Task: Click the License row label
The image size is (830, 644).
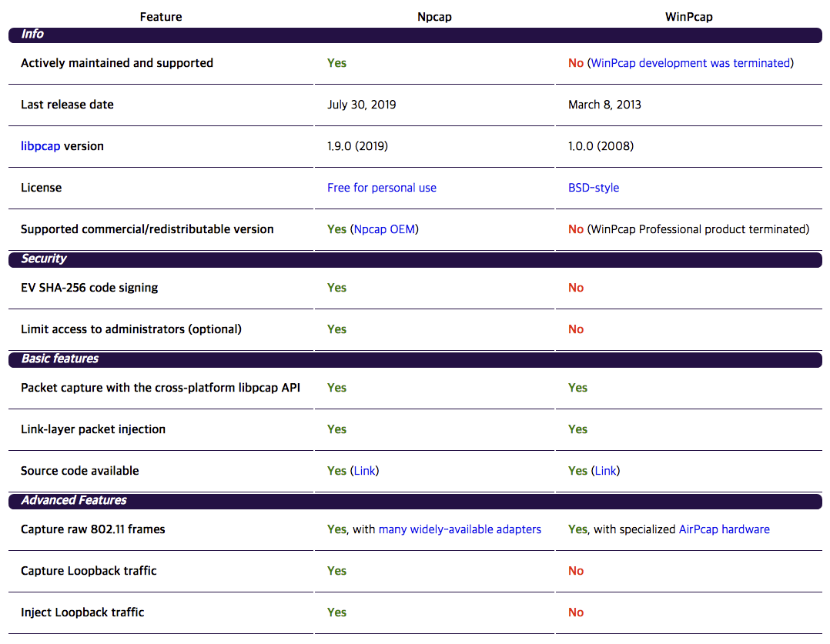Action: click(x=42, y=188)
